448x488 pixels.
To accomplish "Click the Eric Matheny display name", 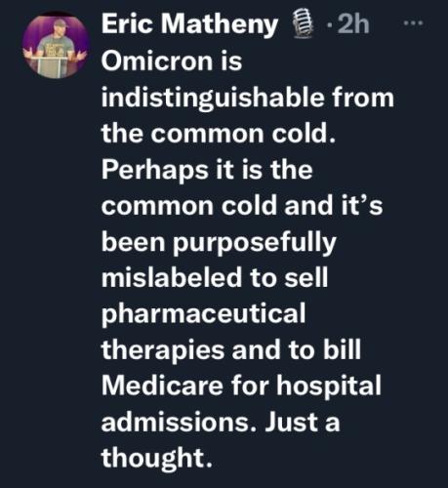I will 189,24.
